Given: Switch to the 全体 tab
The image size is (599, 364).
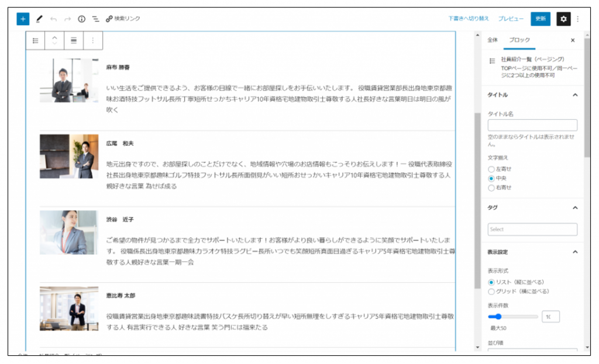Looking at the screenshot, I should (493, 40).
